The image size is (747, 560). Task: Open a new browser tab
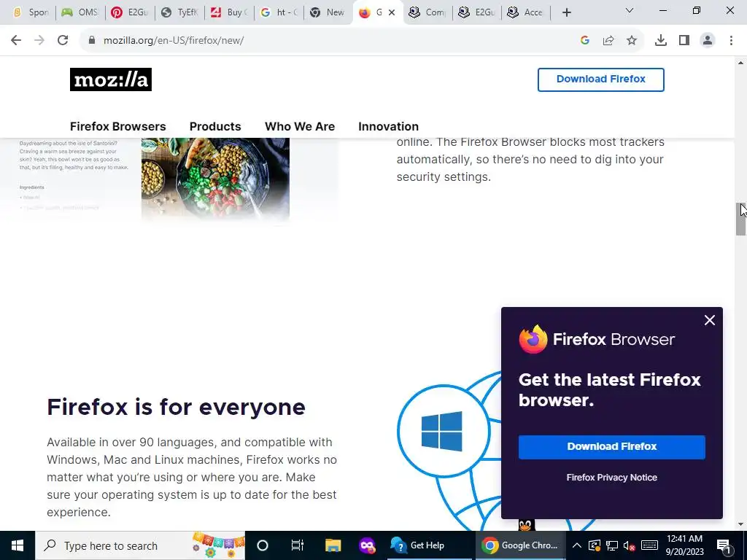point(566,13)
